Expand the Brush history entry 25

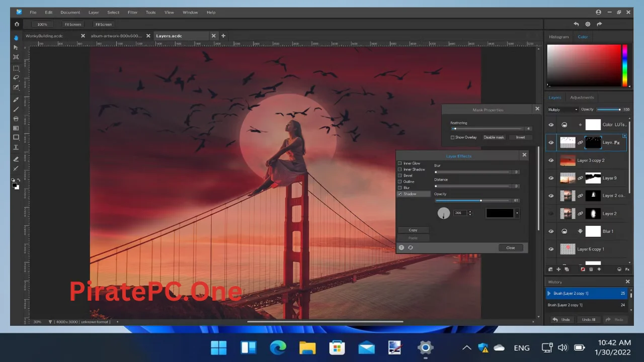(x=549, y=293)
